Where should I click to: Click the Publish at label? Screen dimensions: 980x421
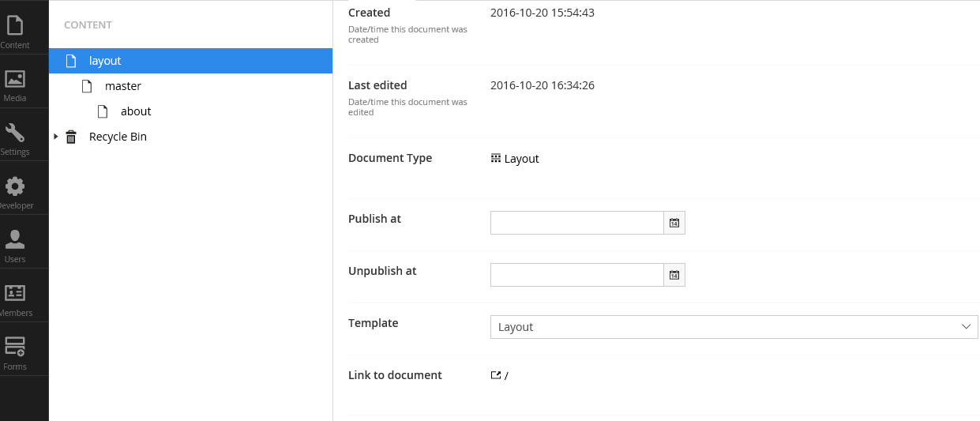coord(374,219)
